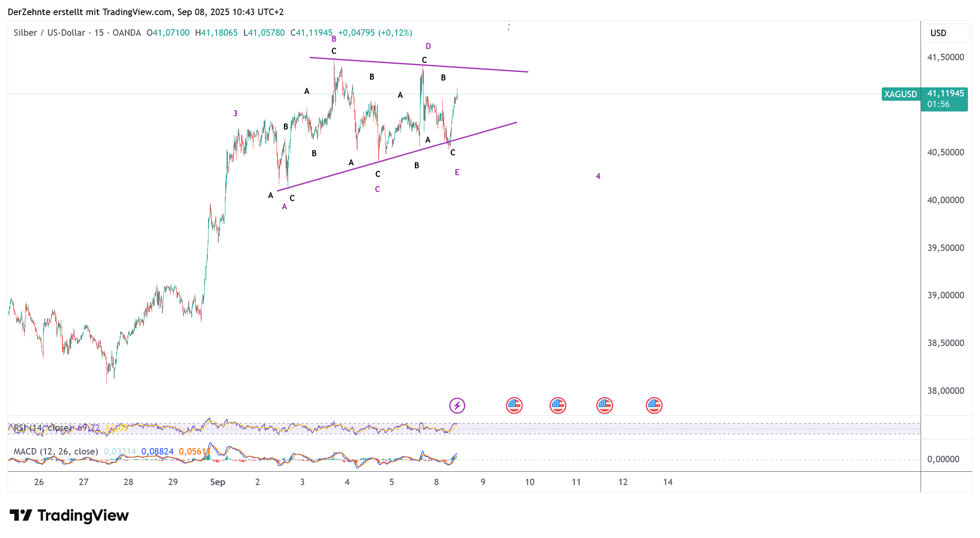Select the upper purple triangle trendline
The height and width of the screenshot is (538, 980).
click(474, 68)
